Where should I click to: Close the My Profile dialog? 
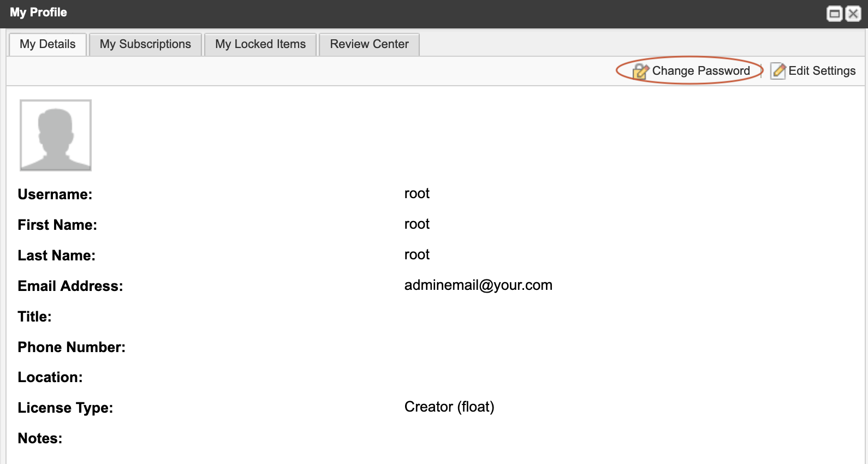[x=853, y=14]
